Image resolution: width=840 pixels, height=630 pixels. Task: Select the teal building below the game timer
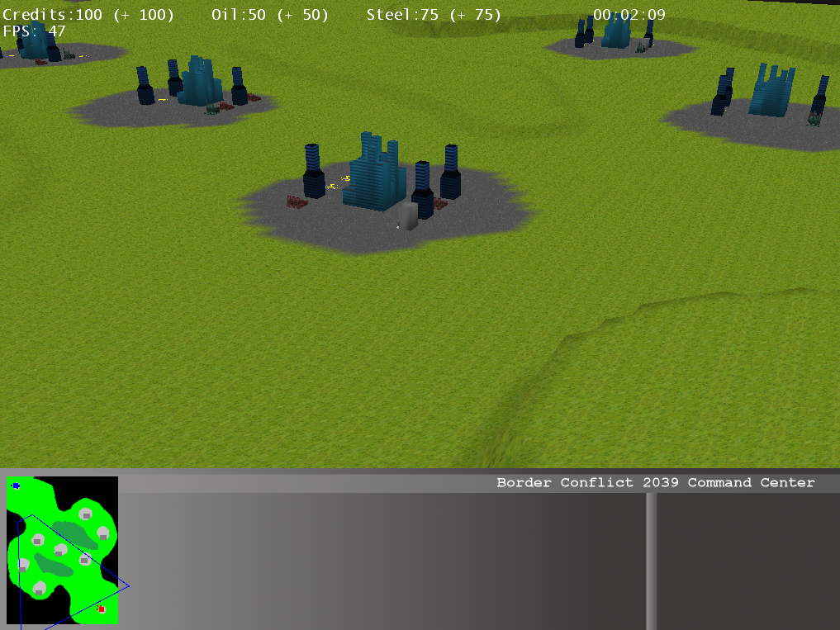616,31
